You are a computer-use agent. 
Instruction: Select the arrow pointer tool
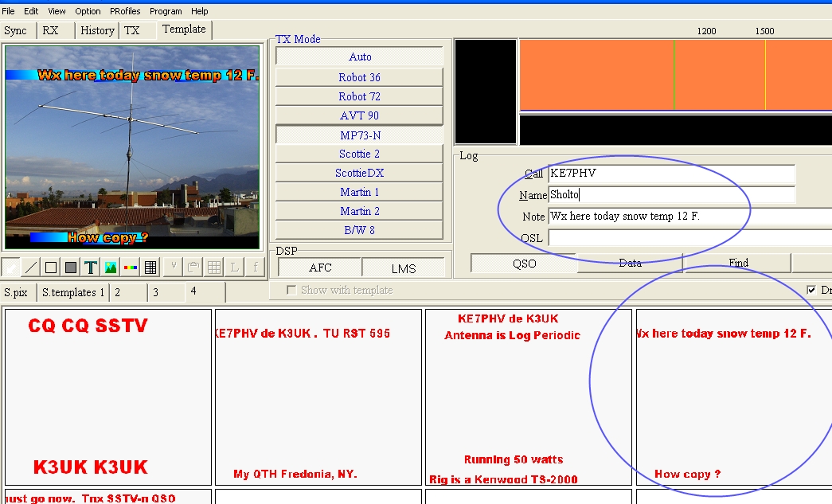coord(11,268)
